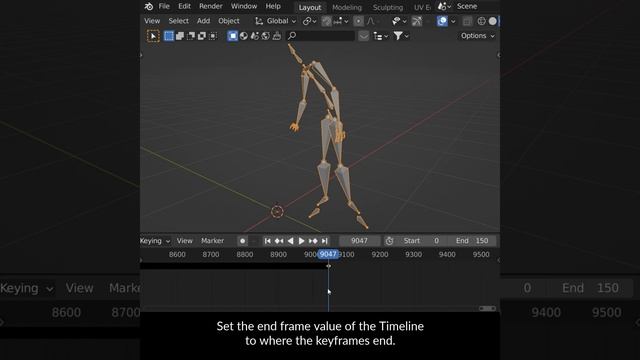The image size is (640, 360).
Task: Choose the Subtract selection mode icon
Action: (191, 36)
